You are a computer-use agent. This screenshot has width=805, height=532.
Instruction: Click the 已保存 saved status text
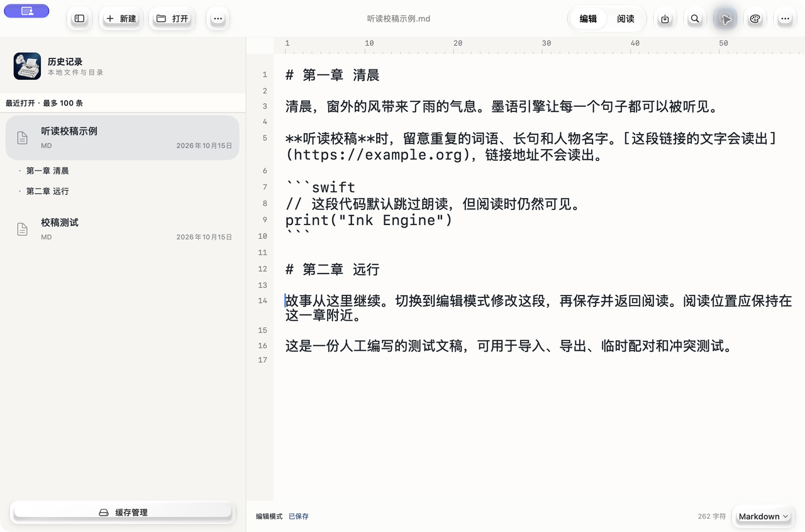[299, 516]
